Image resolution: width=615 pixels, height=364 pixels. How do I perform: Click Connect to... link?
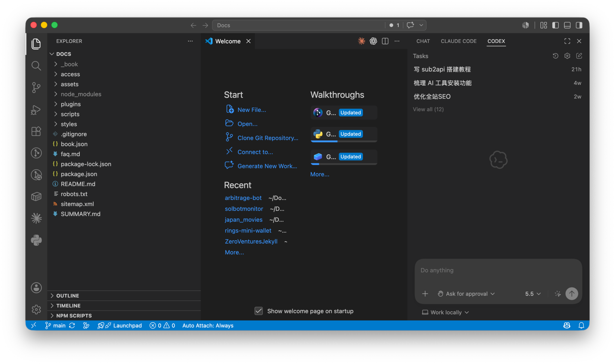(x=255, y=152)
